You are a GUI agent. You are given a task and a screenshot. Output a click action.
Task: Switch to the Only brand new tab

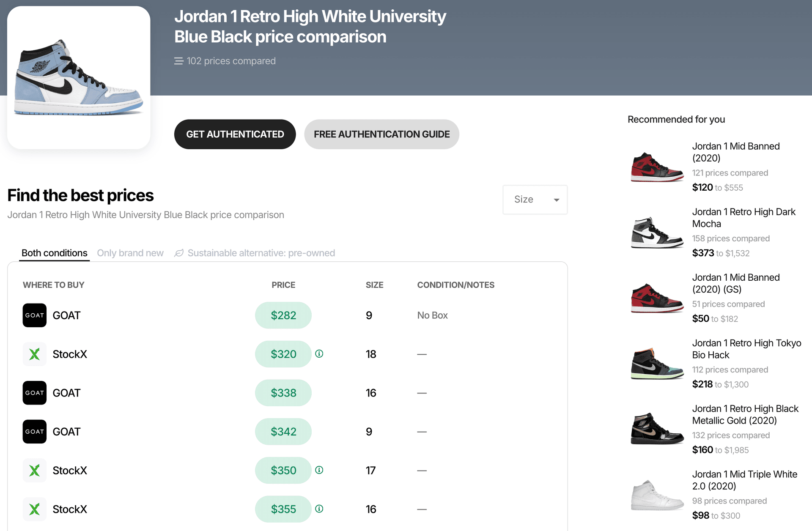click(x=130, y=253)
